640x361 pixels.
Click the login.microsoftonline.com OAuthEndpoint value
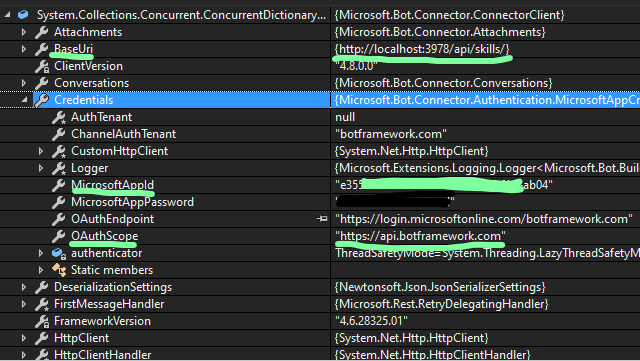pos(484,219)
